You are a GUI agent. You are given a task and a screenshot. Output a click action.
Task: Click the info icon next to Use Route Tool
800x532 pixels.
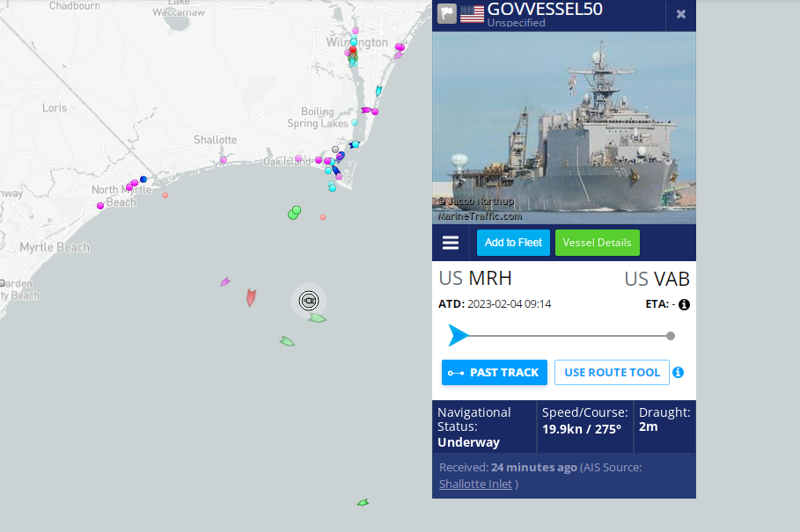click(678, 373)
